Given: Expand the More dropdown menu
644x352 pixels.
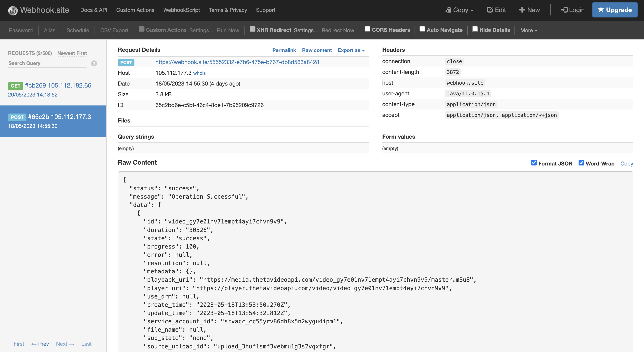Looking at the screenshot, I should (x=529, y=30).
